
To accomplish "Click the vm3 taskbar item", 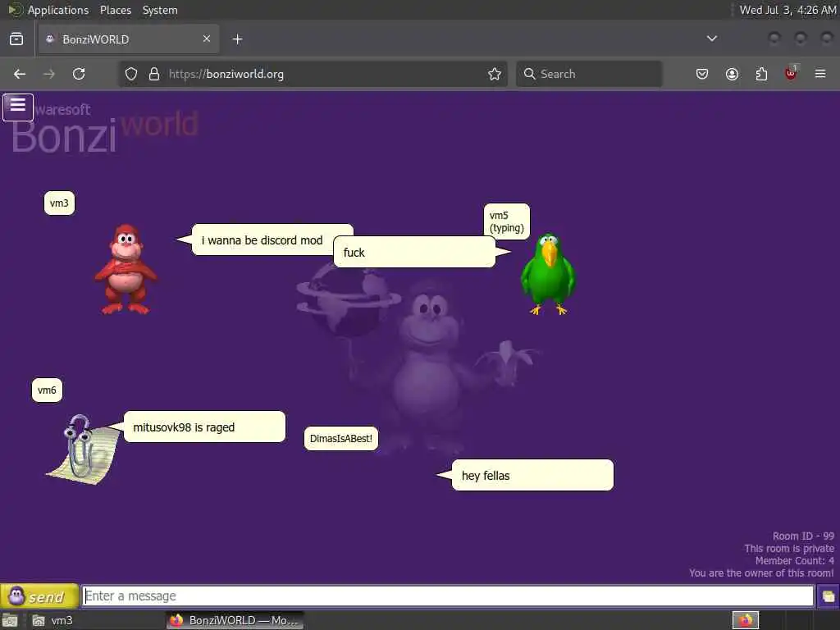I will click(x=53, y=620).
